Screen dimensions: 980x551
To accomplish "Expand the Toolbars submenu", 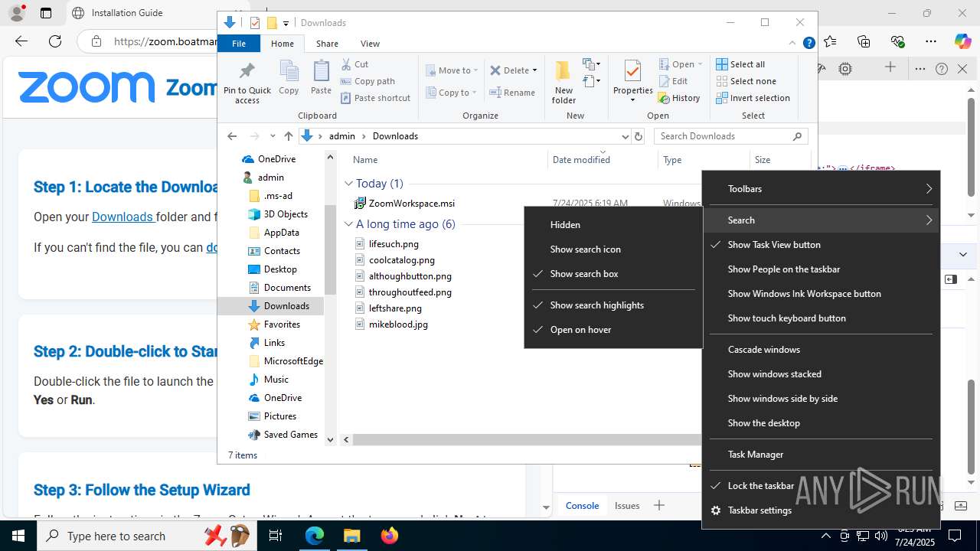I will [821, 189].
